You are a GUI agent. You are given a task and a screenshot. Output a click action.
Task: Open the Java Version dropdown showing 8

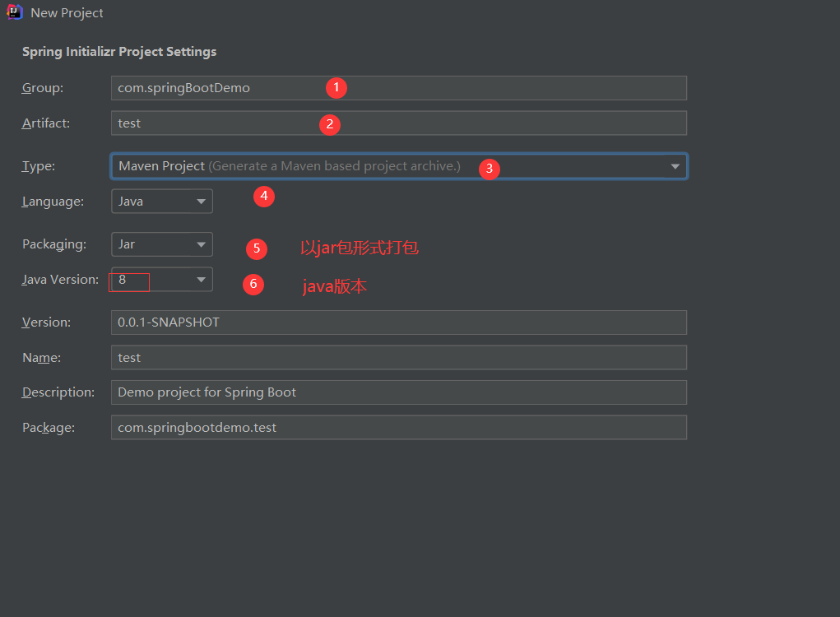[162, 280]
